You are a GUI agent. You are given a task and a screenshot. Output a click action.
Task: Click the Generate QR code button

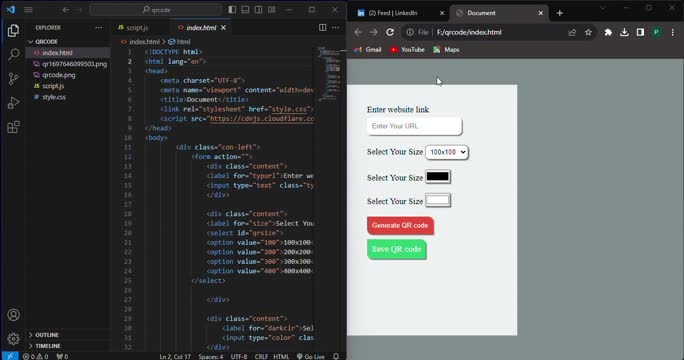pyautogui.click(x=400, y=226)
